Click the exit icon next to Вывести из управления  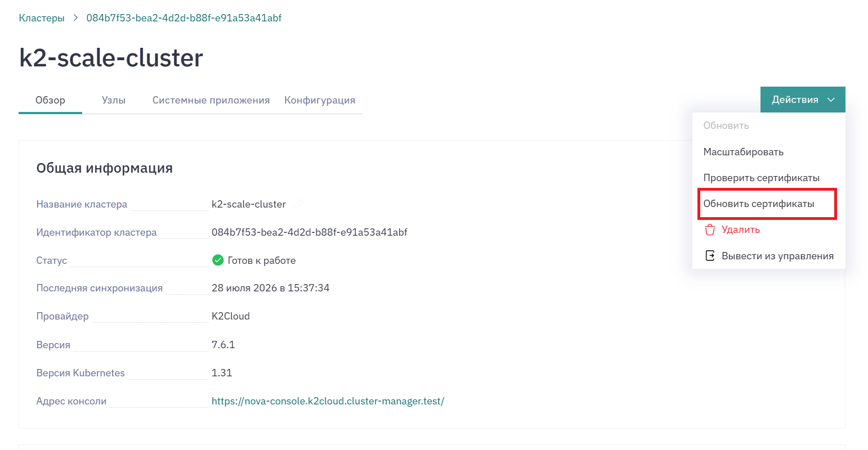[710, 256]
